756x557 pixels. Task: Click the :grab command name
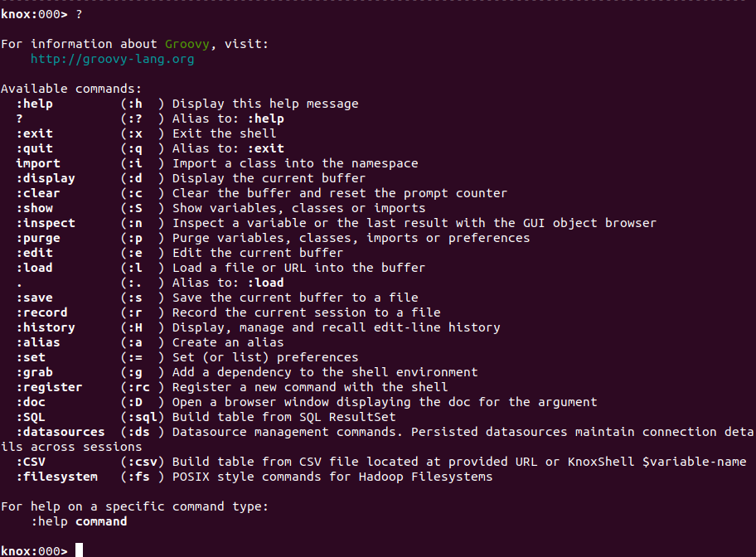pyautogui.click(x=34, y=372)
